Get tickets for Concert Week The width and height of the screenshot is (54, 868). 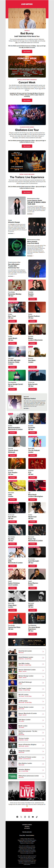click(27, 100)
